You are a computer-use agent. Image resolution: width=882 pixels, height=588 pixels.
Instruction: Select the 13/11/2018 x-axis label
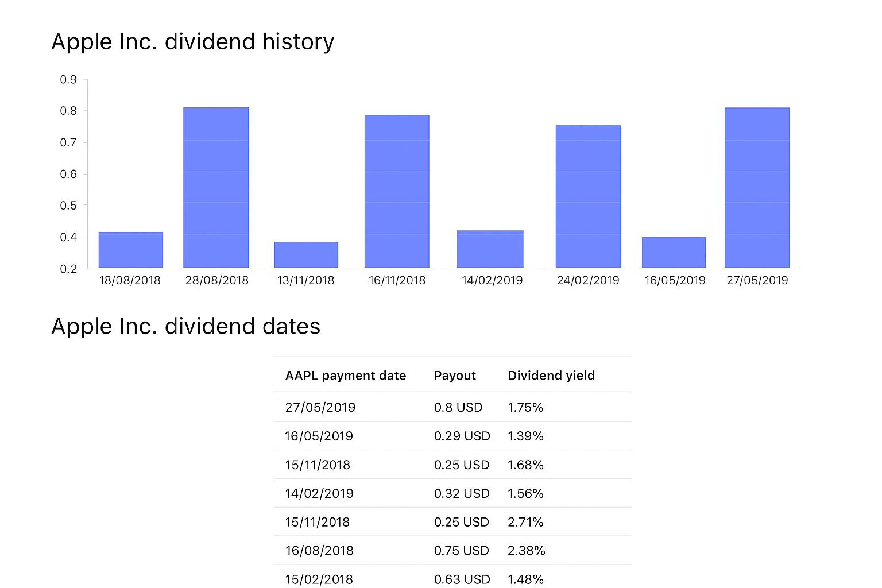click(x=306, y=280)
